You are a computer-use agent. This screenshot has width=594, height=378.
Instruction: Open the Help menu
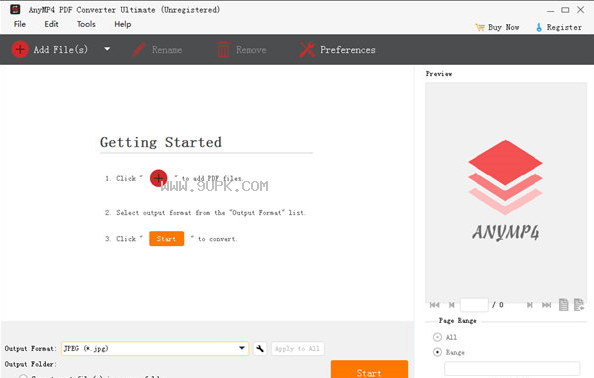tap(122, 24)
